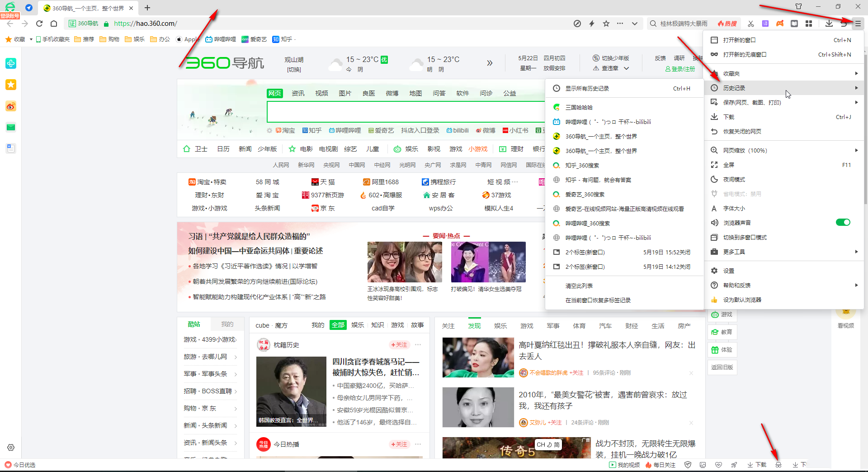Click the undo closed tab toolbar icon
This screenshot has height=472, width=868.
tap(844, 24)
